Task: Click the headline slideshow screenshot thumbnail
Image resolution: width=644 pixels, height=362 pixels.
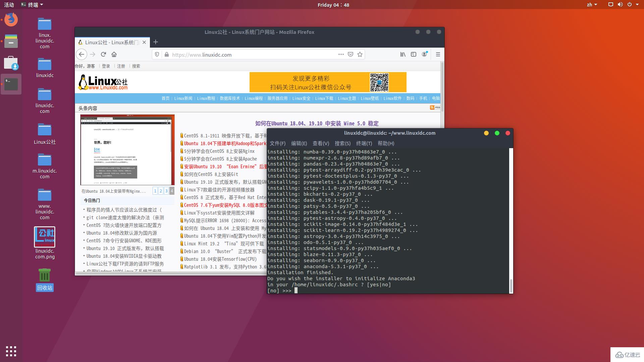Action: pyautogui.click(x=127, y=150)
